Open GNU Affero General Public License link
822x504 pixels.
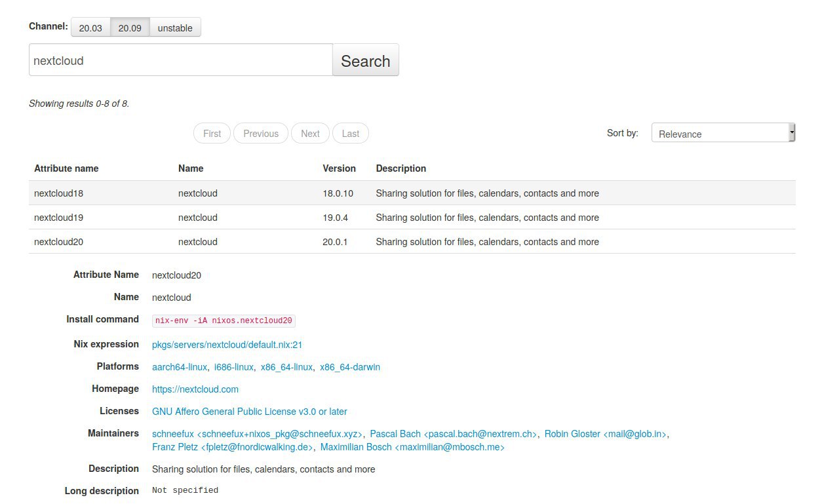(x=250, y=412)
